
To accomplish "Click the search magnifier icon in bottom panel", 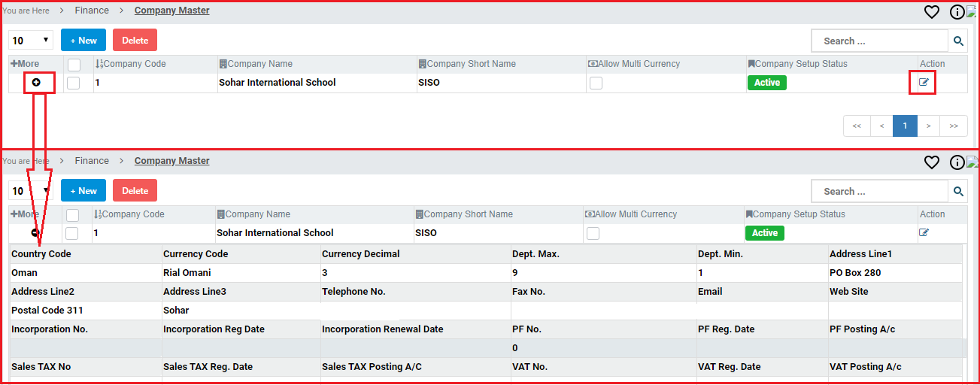I will tap(958, 192).
